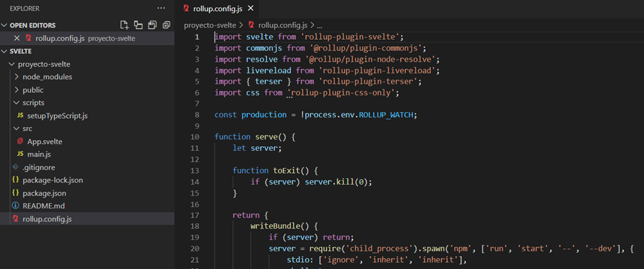
Task: Click 'rollup-plugin-terser' string on line 5
Action: point(368,82)
